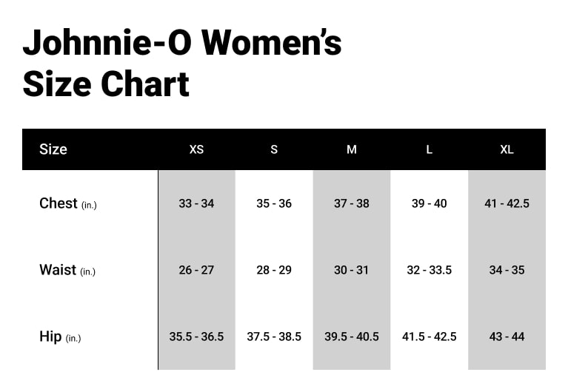This screenshot has height=392, width=568.
Task: Choose the L size column header
Action: click(x=430, y=149)
